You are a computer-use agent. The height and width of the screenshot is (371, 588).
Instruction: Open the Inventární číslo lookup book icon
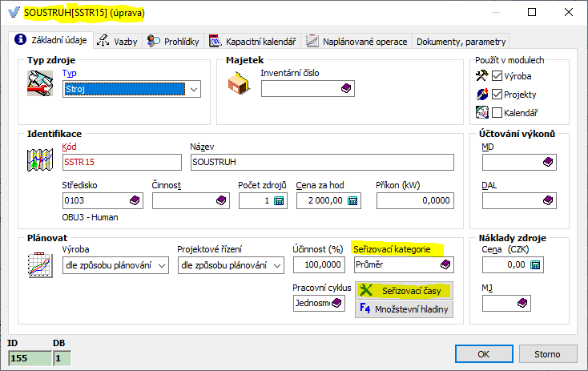[x=346, y=89]
